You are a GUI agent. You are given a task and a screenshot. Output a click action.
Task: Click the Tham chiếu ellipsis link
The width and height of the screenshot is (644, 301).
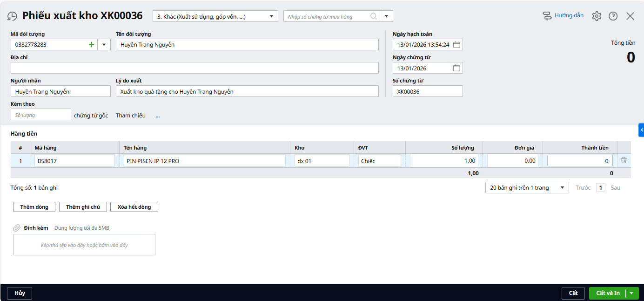click(x=158, y=116)
